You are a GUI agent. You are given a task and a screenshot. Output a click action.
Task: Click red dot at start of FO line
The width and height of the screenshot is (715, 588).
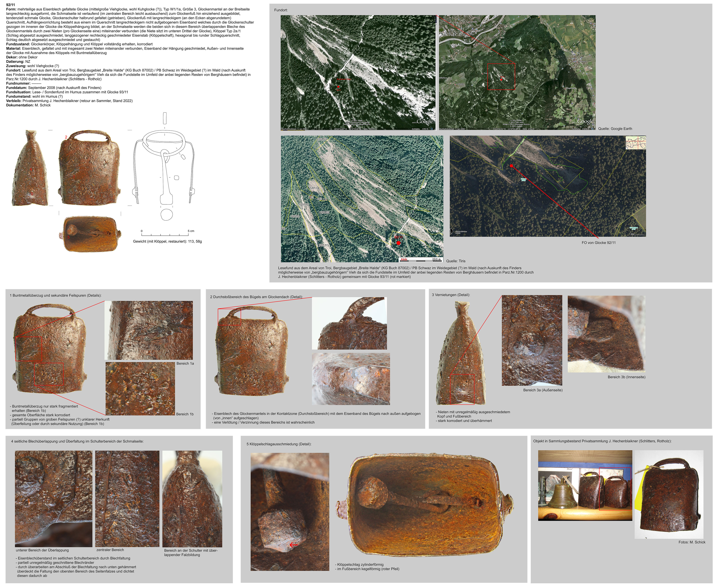511,166
